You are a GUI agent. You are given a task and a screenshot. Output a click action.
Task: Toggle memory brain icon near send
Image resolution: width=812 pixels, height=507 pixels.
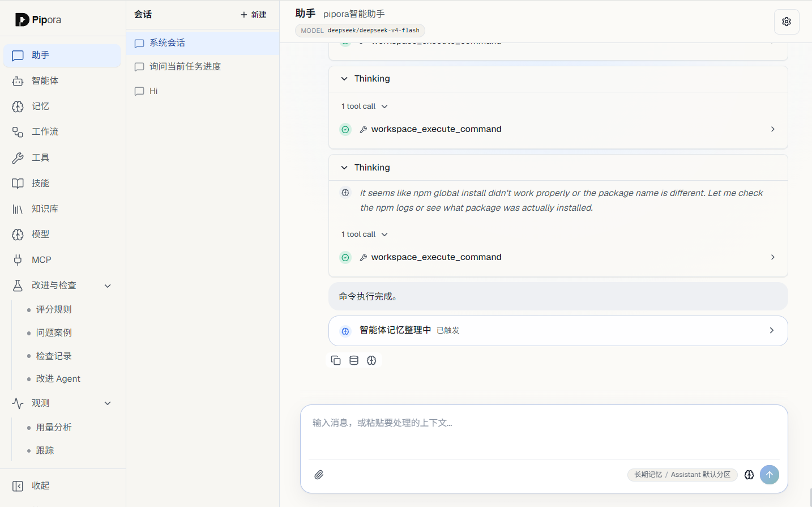pos(749,475)
